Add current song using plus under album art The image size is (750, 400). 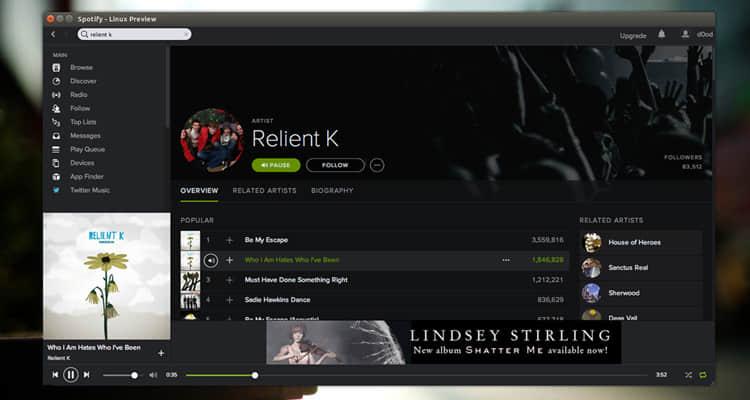coord(161,353)
